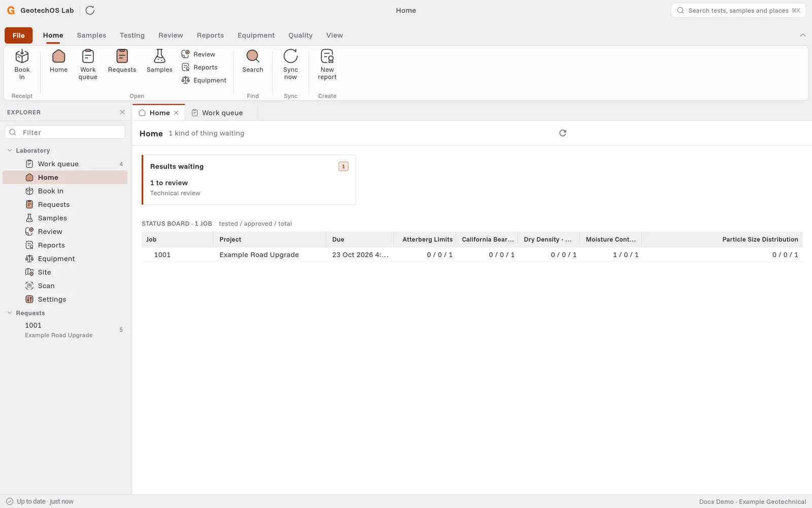Open Requests from the ribbon
Screen dimensions: 812x508
click(x=122, y=61)
